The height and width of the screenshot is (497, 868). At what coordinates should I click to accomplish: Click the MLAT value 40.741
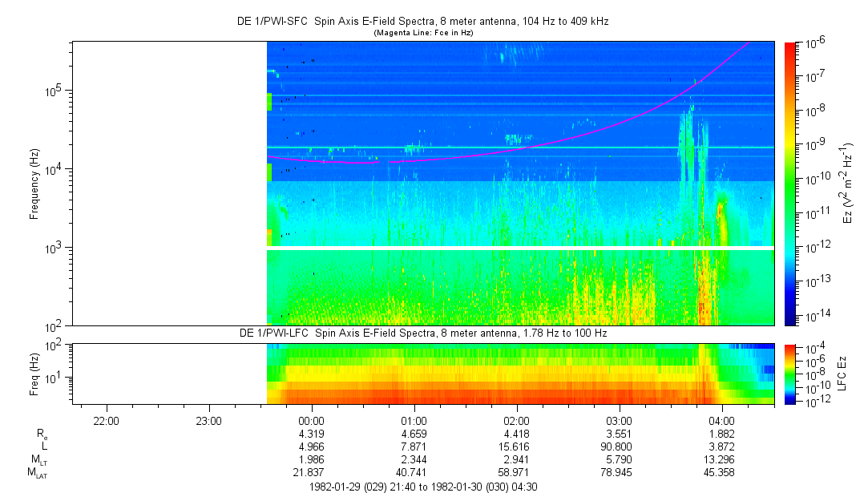(411, 472)
